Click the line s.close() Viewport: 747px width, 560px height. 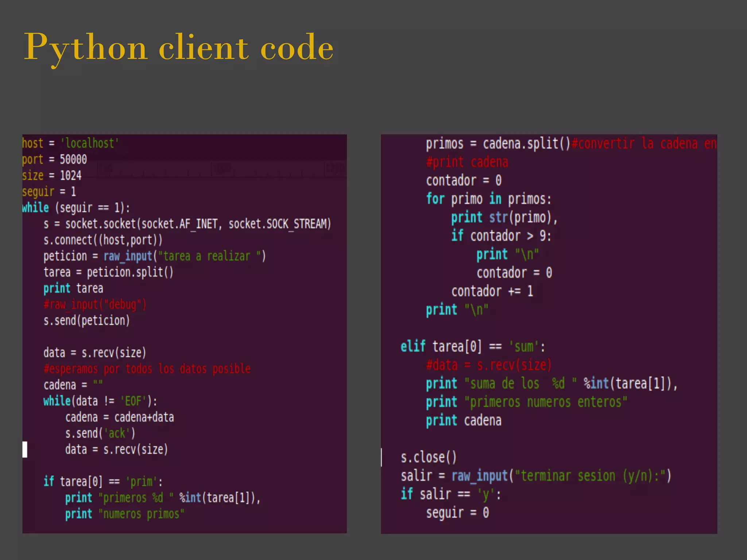click(x=429, y=457)
